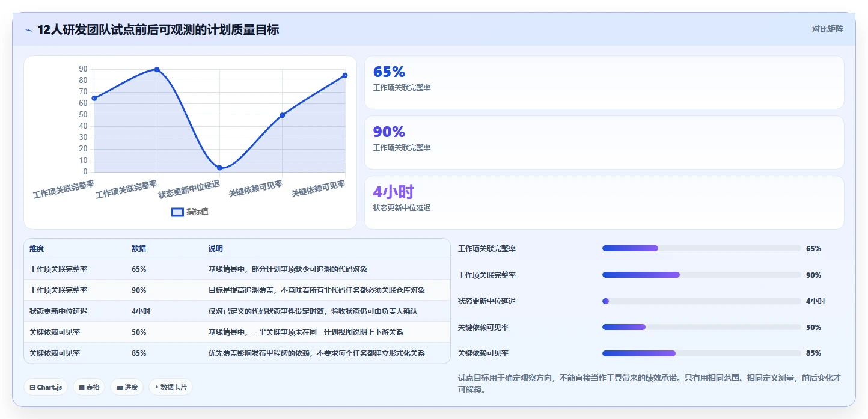Click the progress bar showing 4小时
The width and height of the screenshot is (868, 419).
701,301
